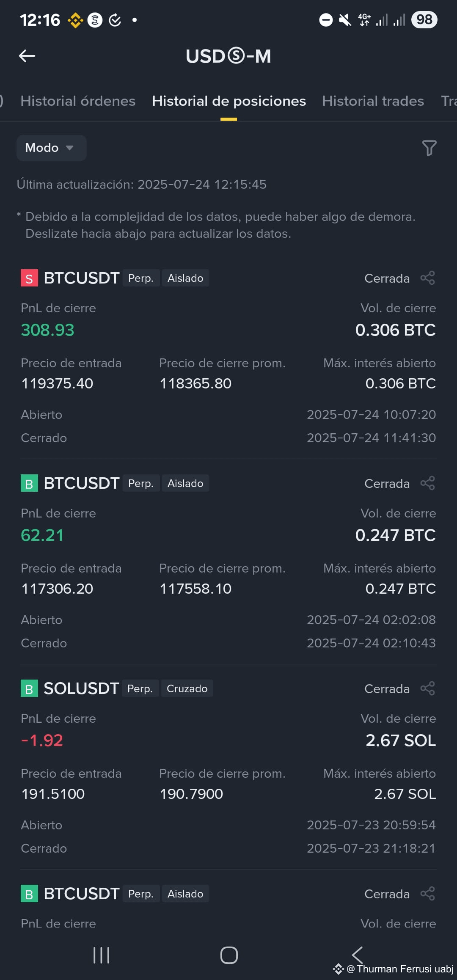The width and height of the screenshot is (457, 980).
Task: Tap the Android home button icon
Action: 229,955
